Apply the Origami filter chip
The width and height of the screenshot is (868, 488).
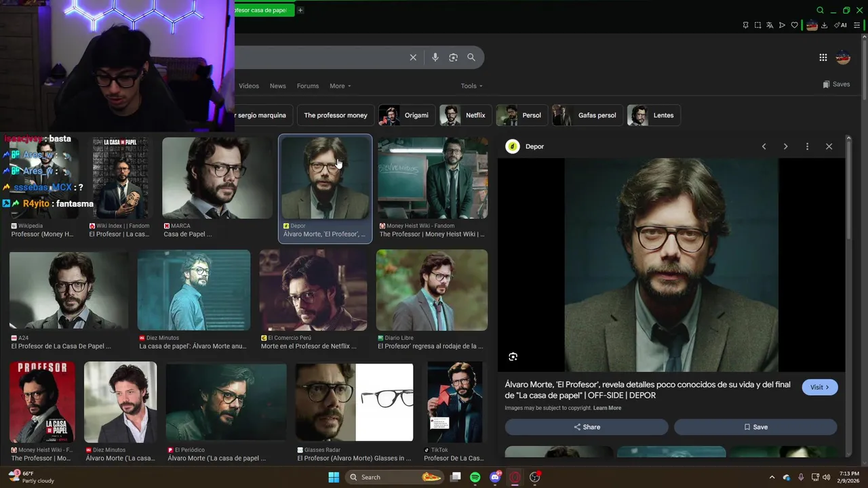click(x=407, y=115)
